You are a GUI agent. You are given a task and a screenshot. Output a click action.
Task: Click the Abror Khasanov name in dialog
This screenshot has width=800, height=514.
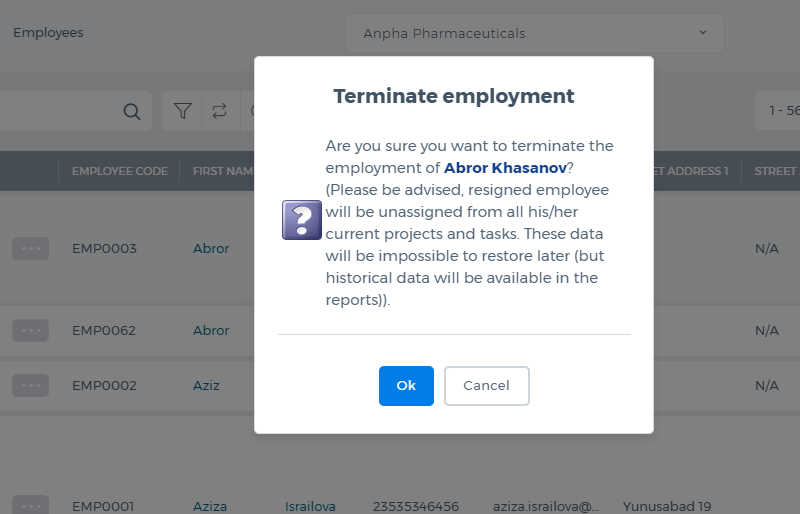click(x=505, y=168)
